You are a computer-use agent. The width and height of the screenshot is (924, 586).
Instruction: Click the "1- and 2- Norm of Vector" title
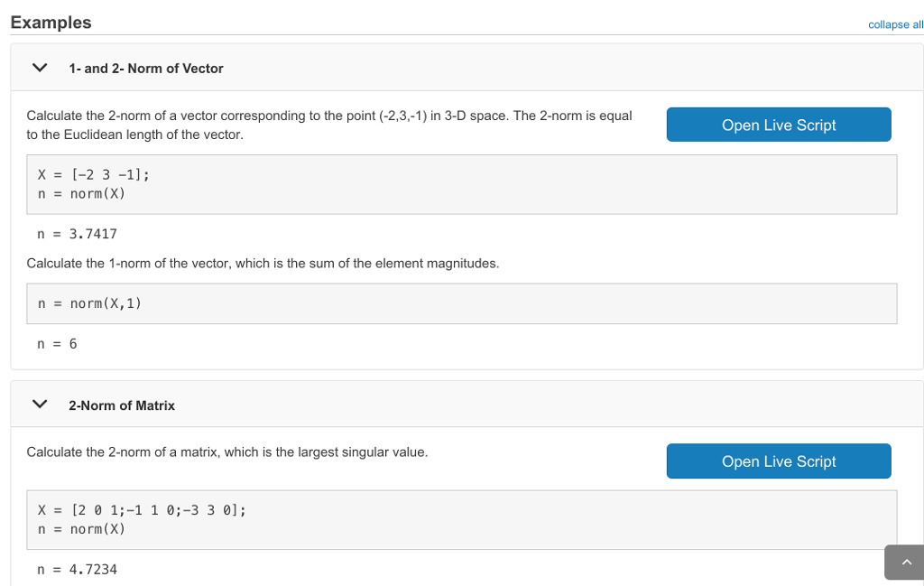[145, 69]
